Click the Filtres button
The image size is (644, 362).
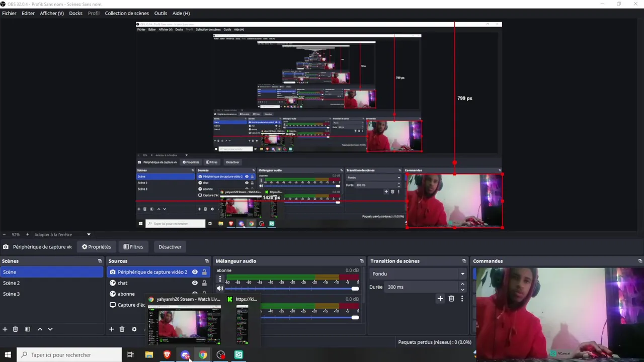133,247
